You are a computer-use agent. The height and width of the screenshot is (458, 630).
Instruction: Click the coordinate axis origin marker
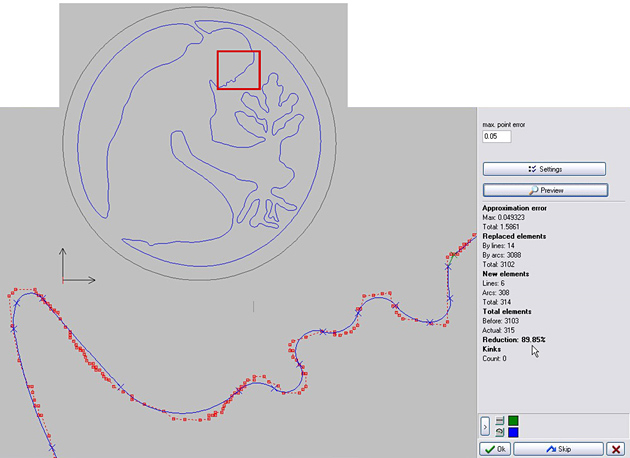tap(63, 280)
